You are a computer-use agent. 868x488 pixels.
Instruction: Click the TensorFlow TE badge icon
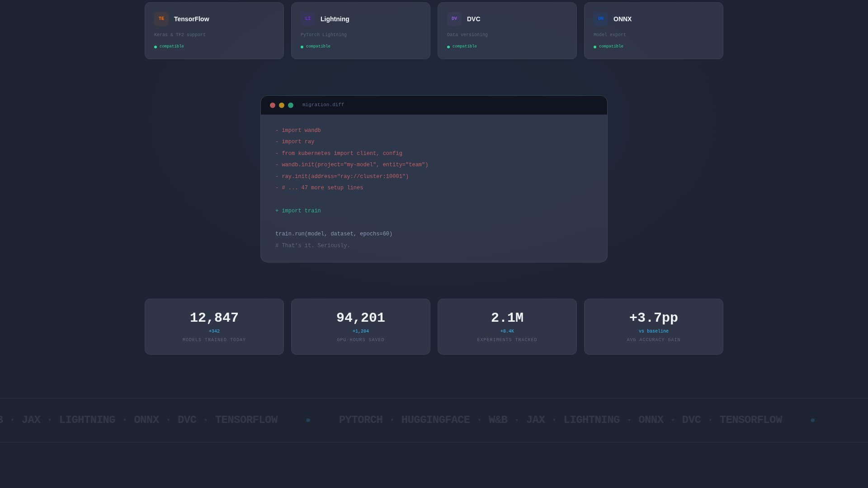(x=161, y=19)
